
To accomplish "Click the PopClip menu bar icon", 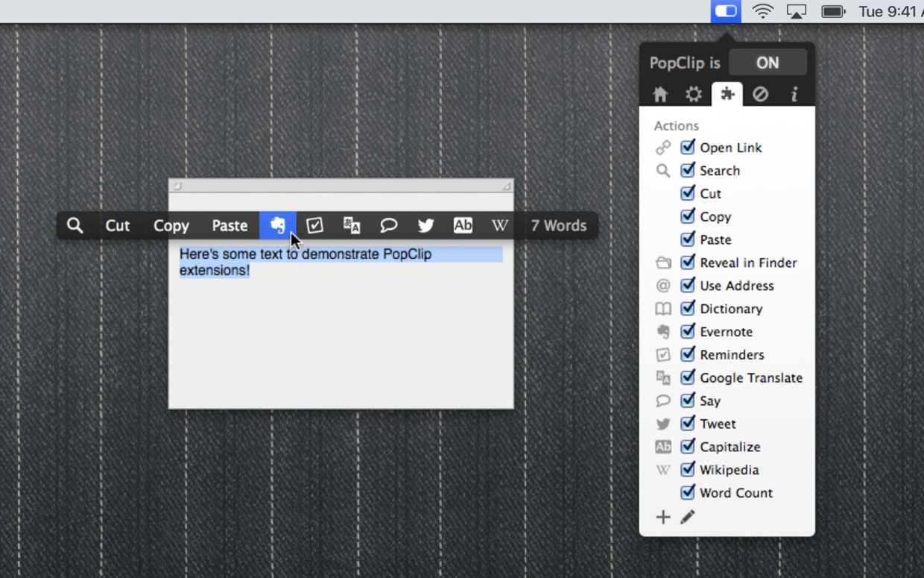I will pos(726,11).
